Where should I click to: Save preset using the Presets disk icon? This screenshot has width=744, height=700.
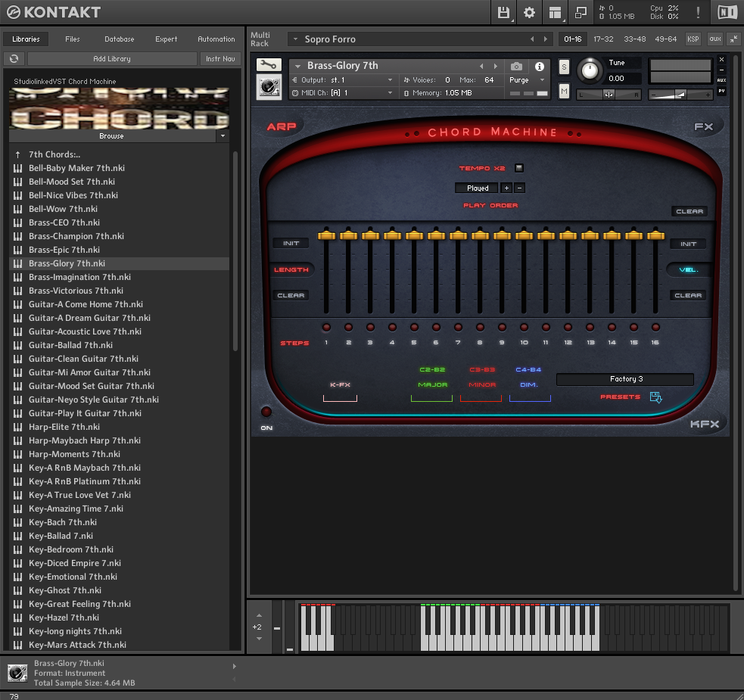655,397
